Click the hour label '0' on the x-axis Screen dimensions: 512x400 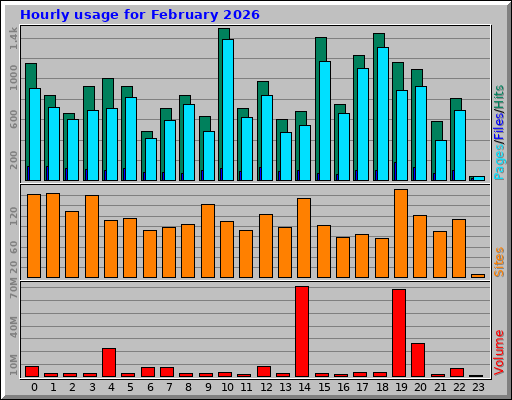pyautogui.click(x=34, y=387)
